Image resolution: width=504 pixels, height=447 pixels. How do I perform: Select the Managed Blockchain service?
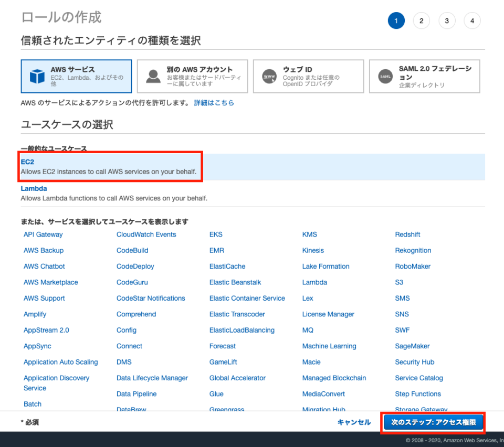click(334, 378)
